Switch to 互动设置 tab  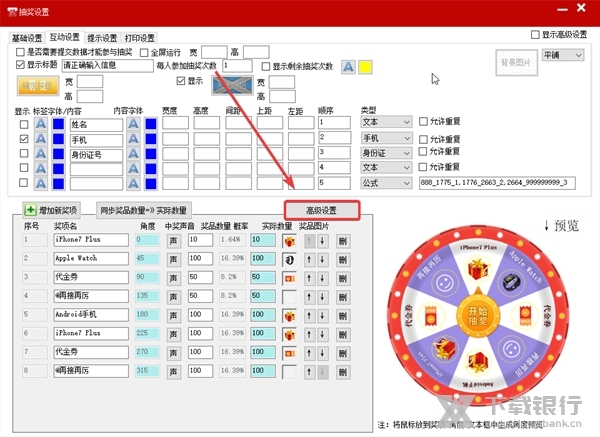65,37
